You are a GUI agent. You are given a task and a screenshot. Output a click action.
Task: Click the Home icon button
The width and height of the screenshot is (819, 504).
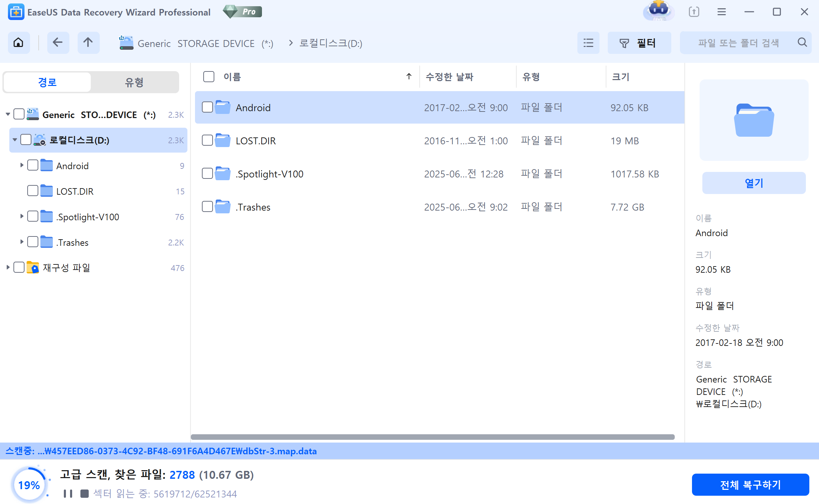(x=19, y=43)
